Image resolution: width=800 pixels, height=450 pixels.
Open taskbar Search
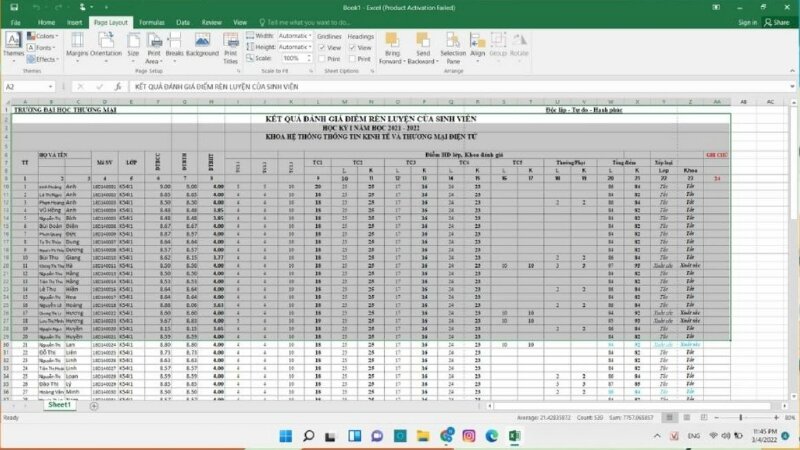click(x=308, y=436)
